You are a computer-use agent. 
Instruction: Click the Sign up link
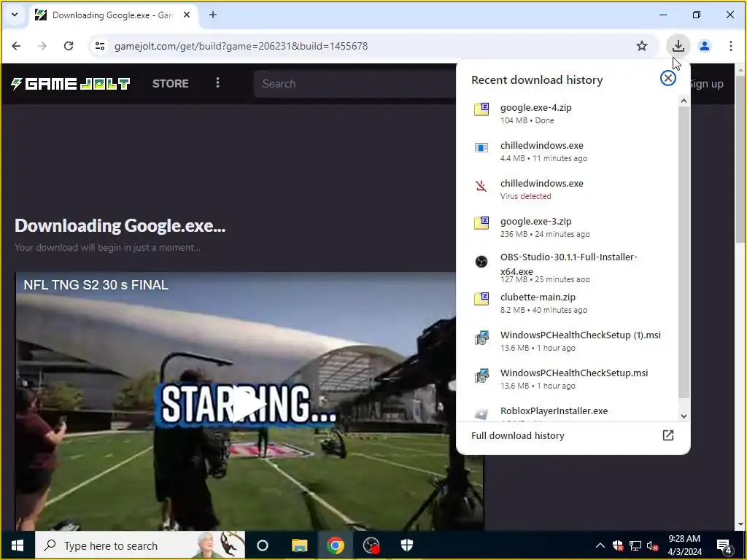point(706,84)
